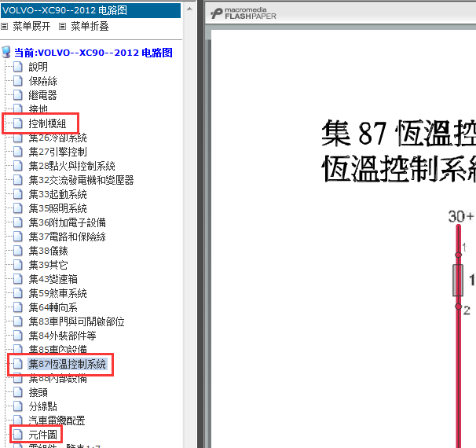
Task: Open the 接地 tree item
Action: pyautogui.click(x=38, y=108)
